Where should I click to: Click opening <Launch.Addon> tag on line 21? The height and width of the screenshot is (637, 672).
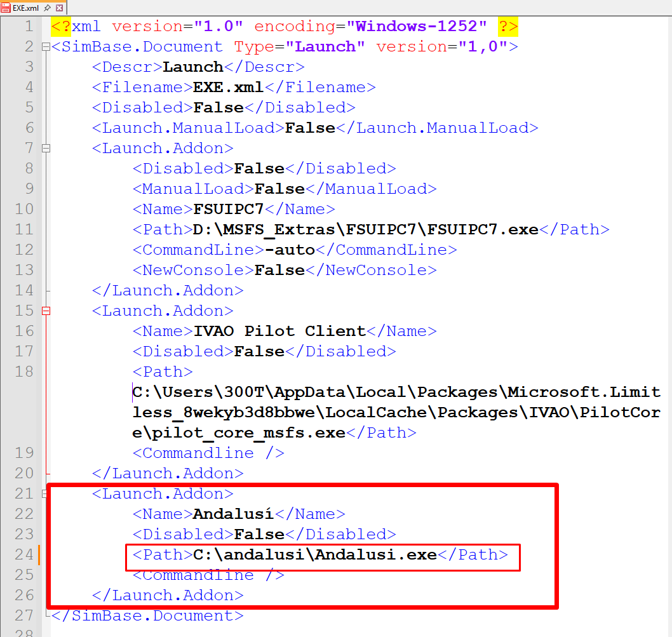click(163, 494)
